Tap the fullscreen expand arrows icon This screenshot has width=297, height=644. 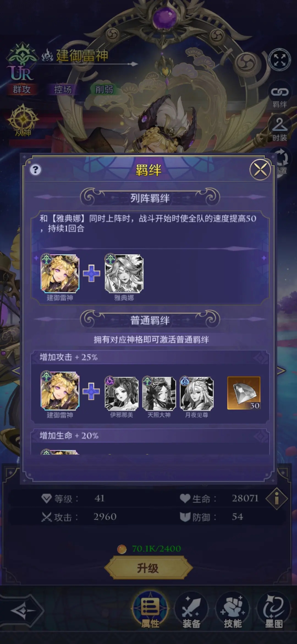[279, 59]
